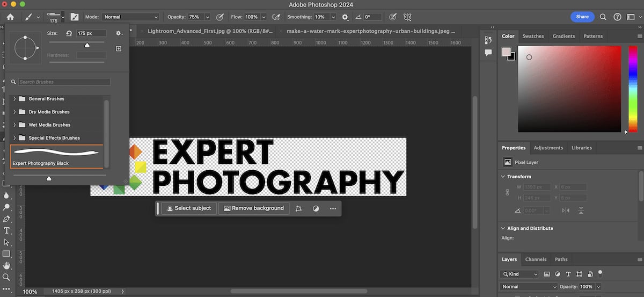Switch to the Swatches tab

533,36
